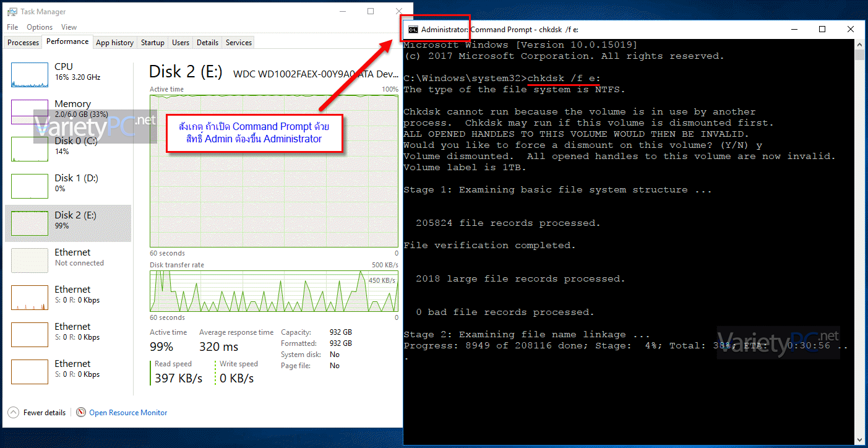The width and height of the screenshot is (868, 448).
Task: Select the Not connected Ethernet adapter
Action: pos(68,261)
